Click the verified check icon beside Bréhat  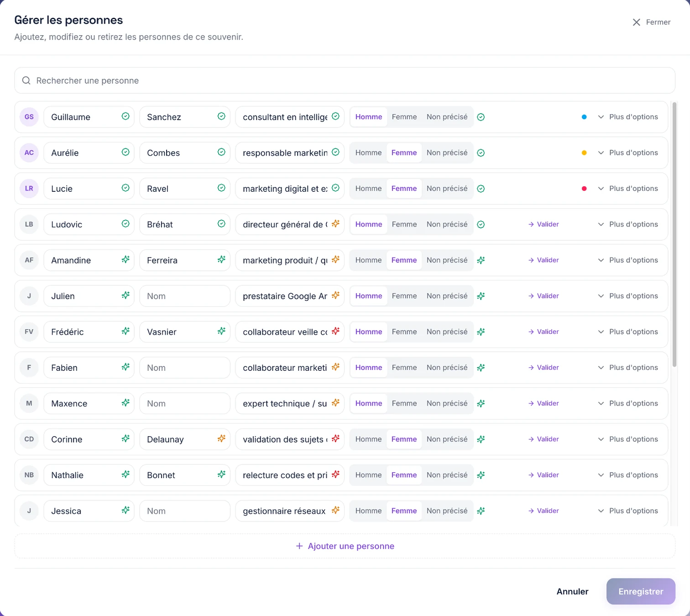tap(221, 224)
